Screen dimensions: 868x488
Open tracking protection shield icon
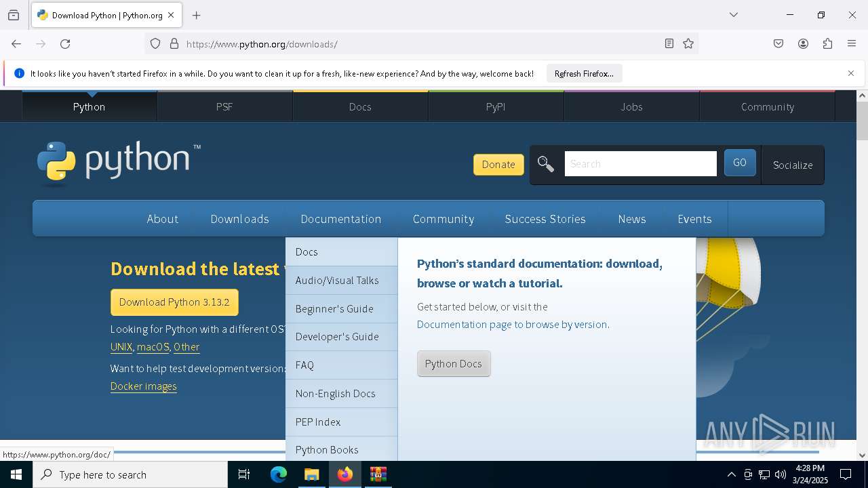pos(155,44)
